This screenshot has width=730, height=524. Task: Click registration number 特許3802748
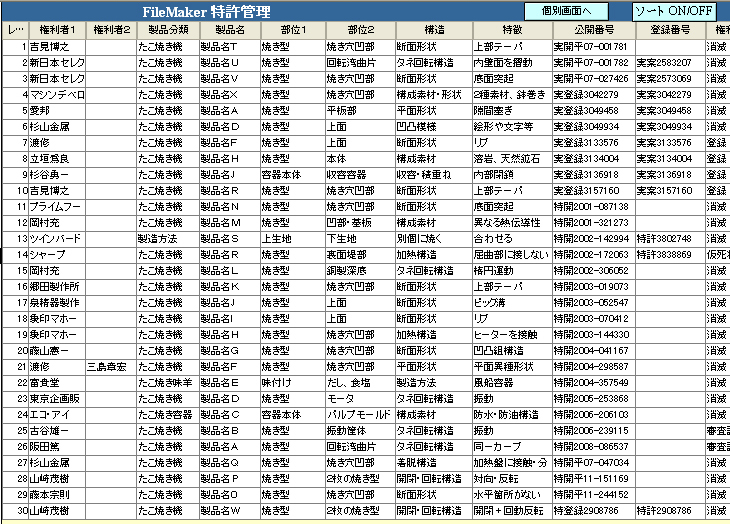670,239
